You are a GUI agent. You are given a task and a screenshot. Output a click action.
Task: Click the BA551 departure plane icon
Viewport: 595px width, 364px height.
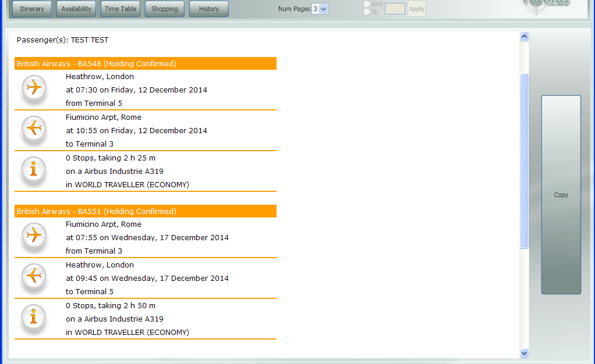(x=34, y=235)
